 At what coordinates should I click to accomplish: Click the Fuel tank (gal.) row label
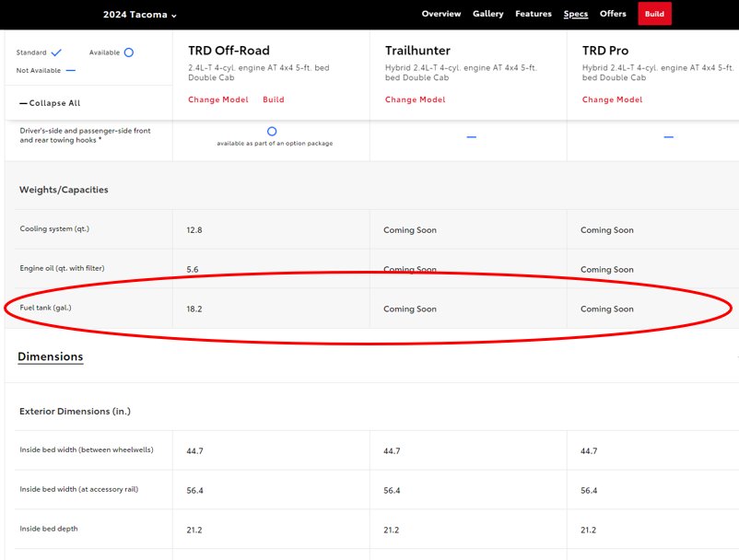click(45, 308)
